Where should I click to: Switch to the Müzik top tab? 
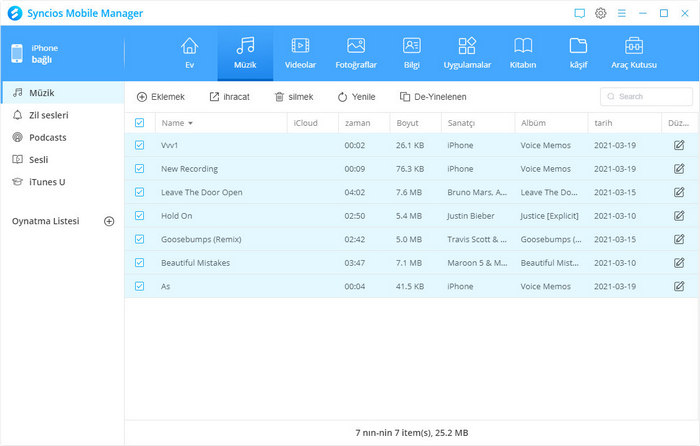tap(245, 53)
